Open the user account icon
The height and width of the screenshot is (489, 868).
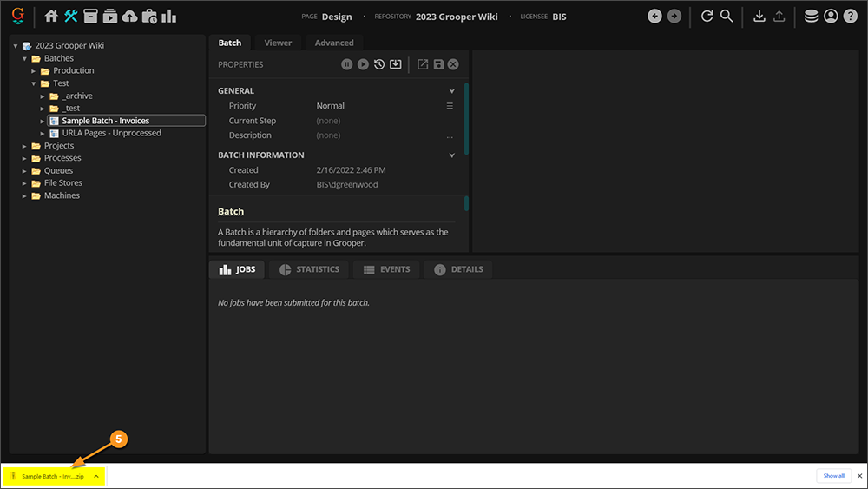(831, 16)
